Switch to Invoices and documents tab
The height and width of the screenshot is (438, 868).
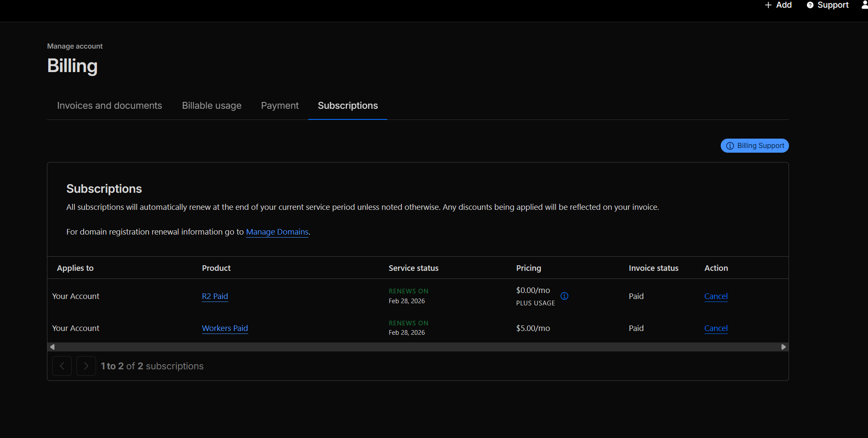click(x=109, y=106)
